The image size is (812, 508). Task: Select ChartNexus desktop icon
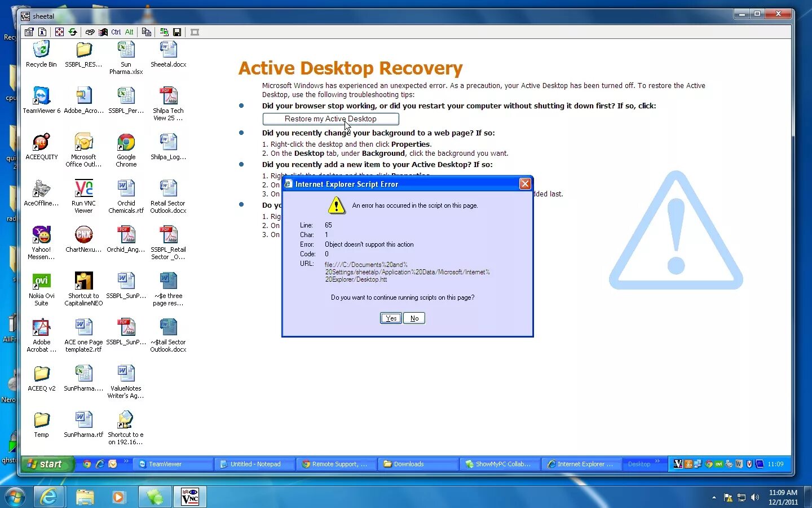click(83, 239)
